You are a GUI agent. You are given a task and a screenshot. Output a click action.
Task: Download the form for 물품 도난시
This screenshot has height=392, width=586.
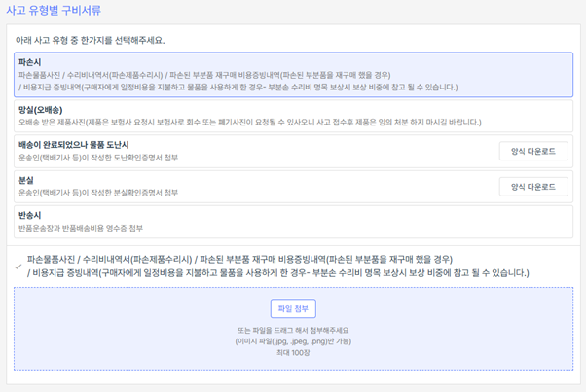[532, 151]
